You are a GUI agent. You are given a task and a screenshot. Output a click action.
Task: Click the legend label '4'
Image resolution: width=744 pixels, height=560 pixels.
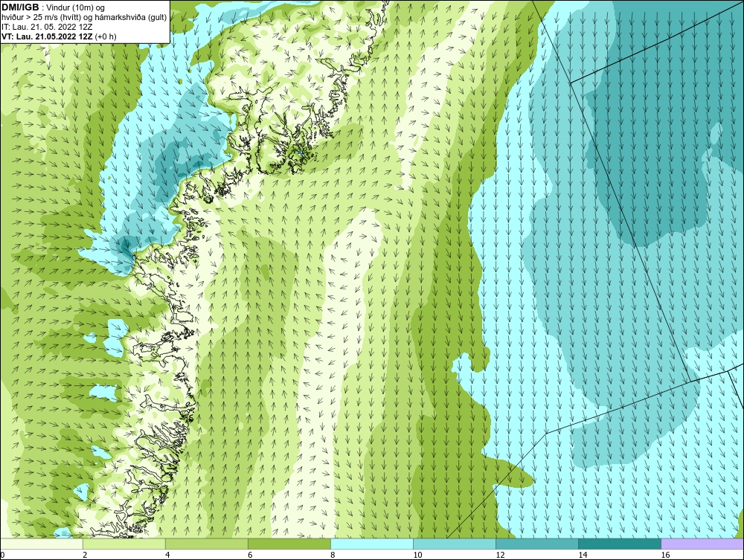[x=167, y=555]
